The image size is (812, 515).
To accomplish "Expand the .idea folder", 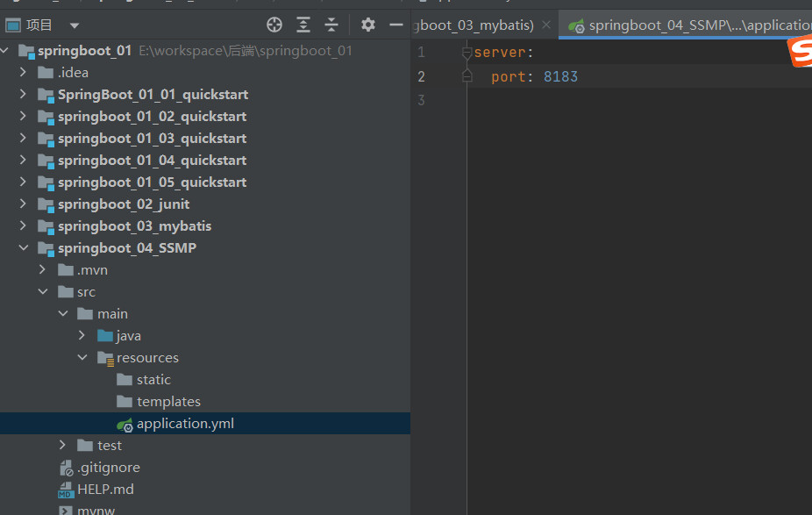I will 24,72.
